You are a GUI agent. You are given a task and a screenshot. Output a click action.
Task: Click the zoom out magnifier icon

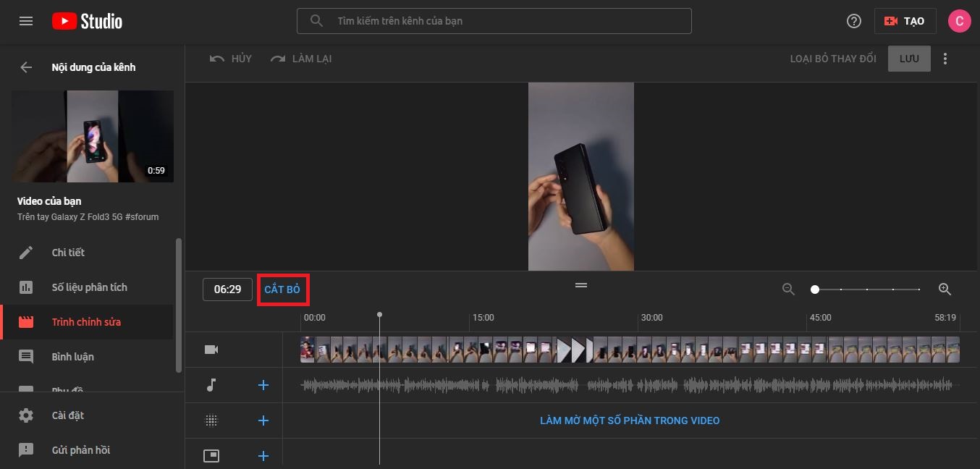coord(789,290)
